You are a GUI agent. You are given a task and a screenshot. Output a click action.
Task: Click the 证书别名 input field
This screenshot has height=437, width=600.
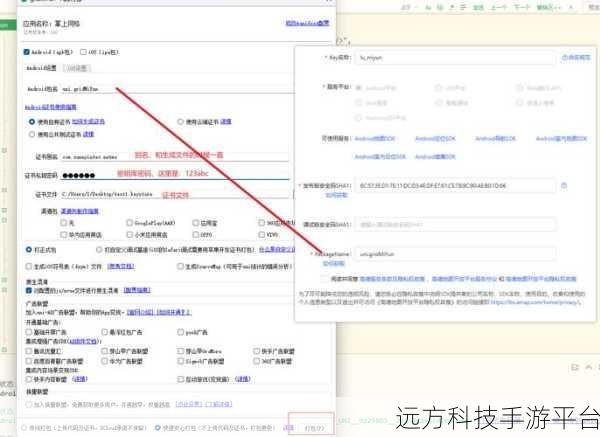point(175,156)
